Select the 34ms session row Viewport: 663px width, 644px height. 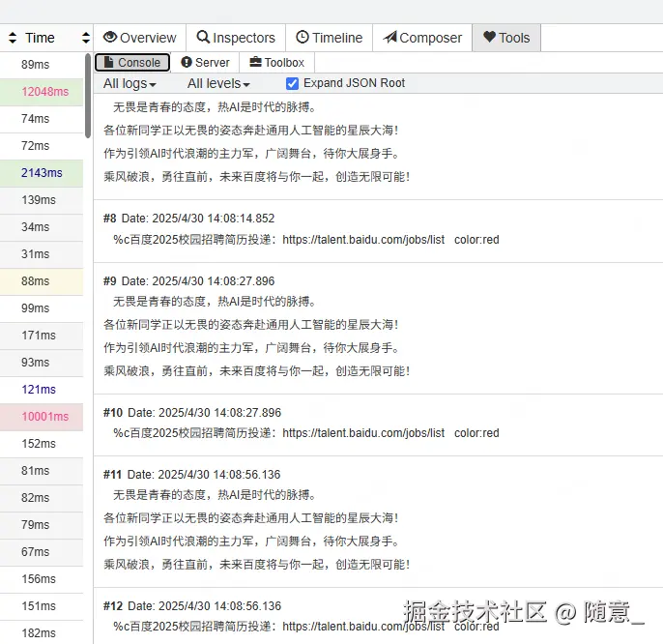point(42,227)
